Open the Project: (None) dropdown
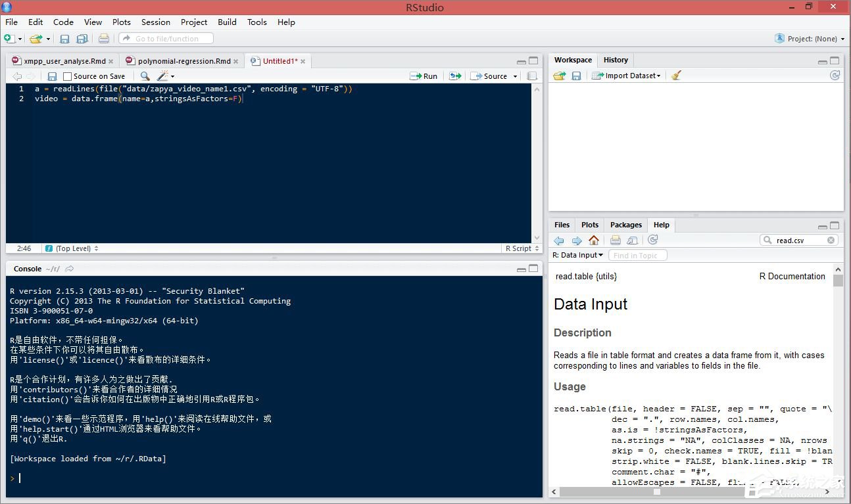The height and width of the screenshot is (504, 851). tap(810, 39)
